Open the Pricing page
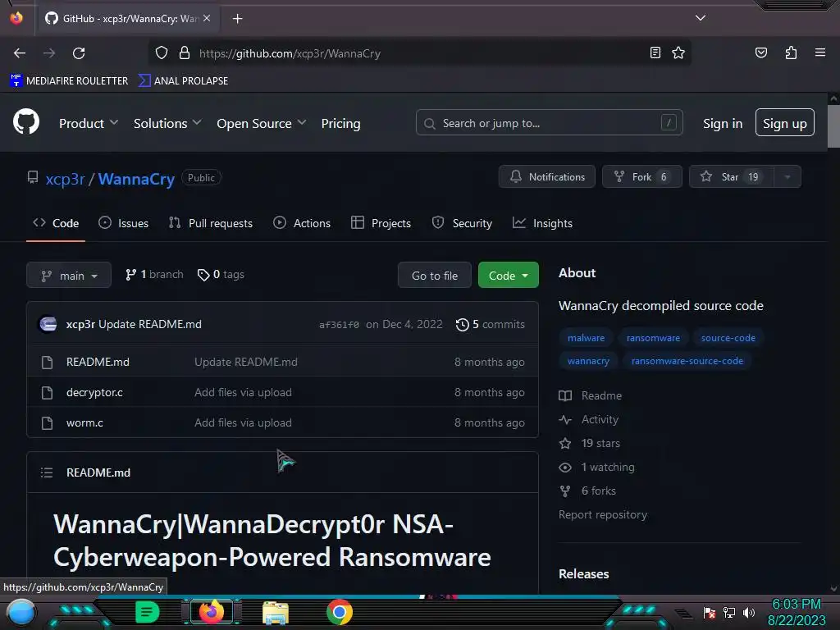Image resolution: width=840 pixels, height=630 pixels. (x=340, y=123)
